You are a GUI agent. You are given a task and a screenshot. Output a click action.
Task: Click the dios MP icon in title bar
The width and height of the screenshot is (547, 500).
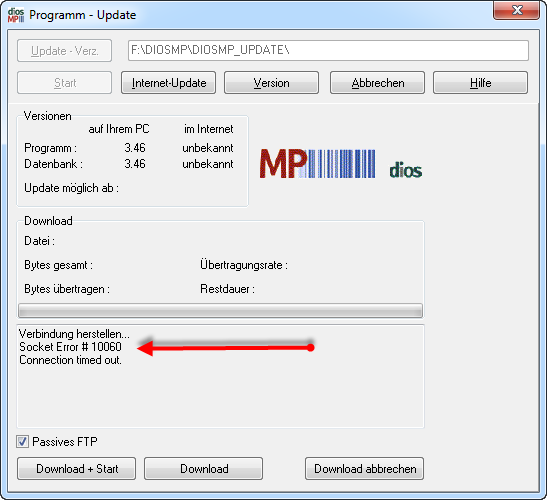16,15
